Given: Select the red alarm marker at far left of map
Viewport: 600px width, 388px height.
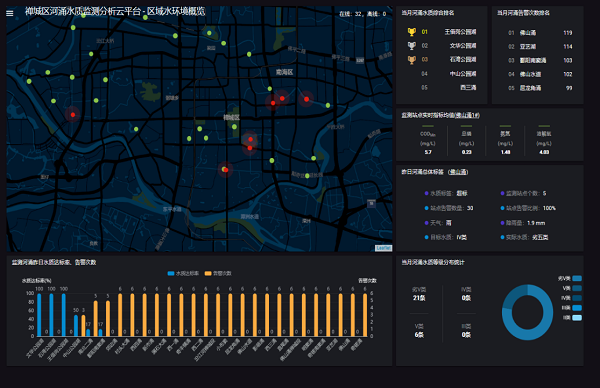Looking at the screenshot, I should tap(72, 114).
